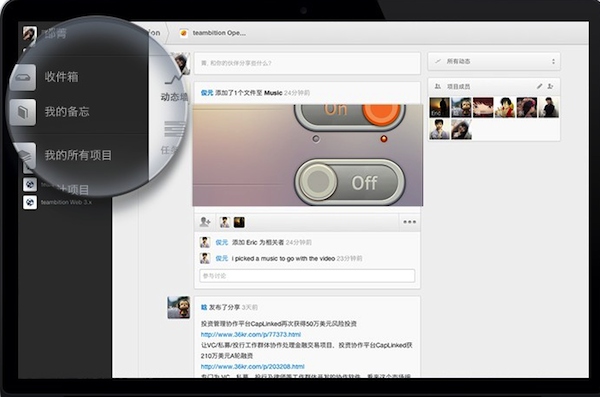This screenshot has width=600, height=397.
Task: Toggle the gray Off switch in image
Action: [x=349, y=181]
